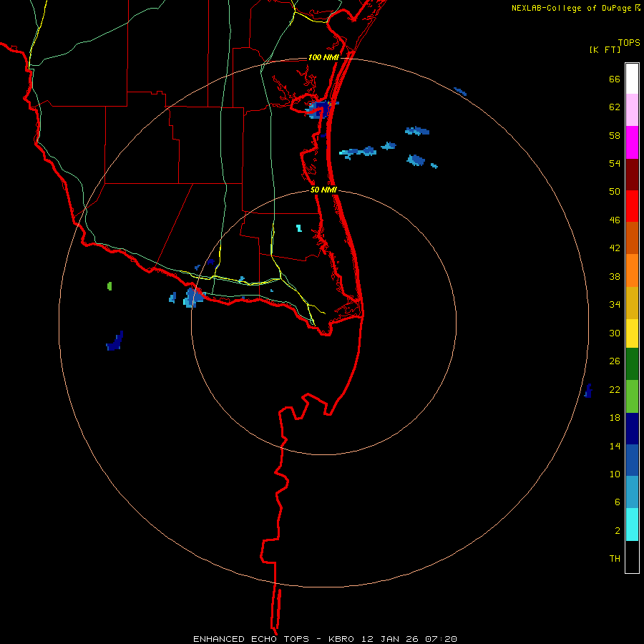Image resolution: width=644 pixels, height=644 pixels.
Task: Choose the navy blue legend swatch
Action: [632, 429]
